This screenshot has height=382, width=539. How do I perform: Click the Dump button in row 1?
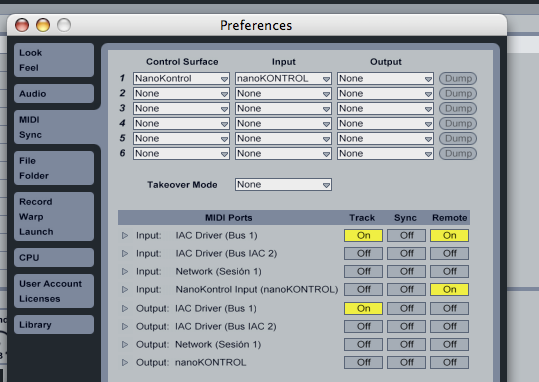point(458,78)
